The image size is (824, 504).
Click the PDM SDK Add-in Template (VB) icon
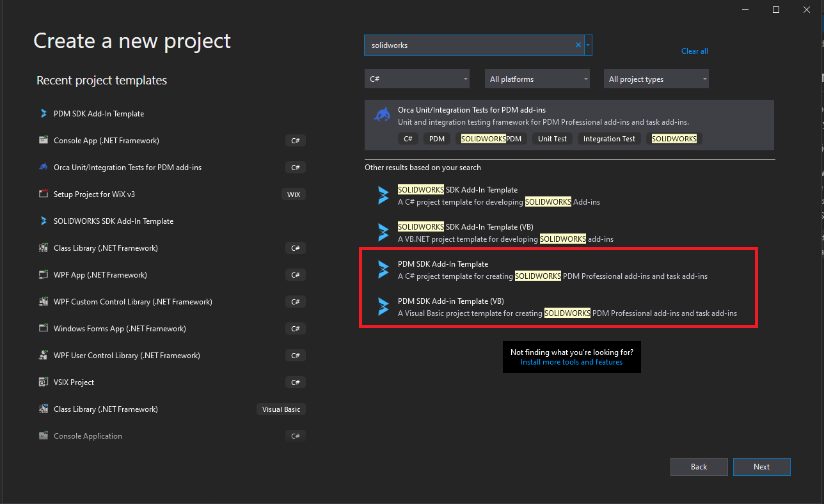pos(383,306)
